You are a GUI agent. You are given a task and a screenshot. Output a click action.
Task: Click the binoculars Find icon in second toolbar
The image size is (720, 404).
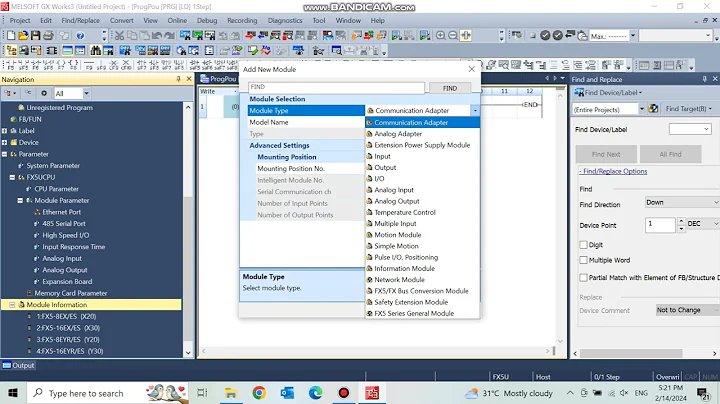pyautogui.click(x=96, y=50)
